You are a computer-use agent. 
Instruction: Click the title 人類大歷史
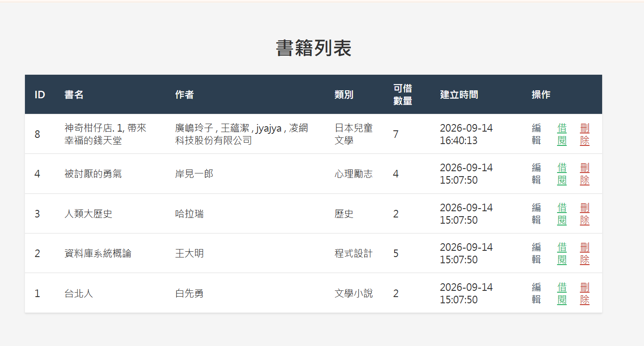88,214
